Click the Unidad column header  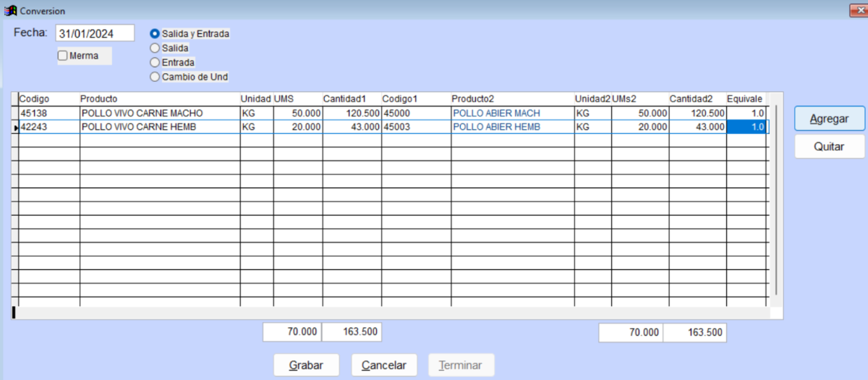(x=256, y=98)
